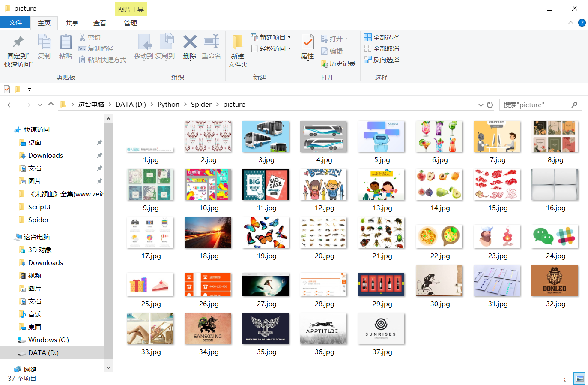Screen dimensions: 588x385
Task: Open the 管理 picture tools tab
Action: pyautogui.click(x=131, y=23)
